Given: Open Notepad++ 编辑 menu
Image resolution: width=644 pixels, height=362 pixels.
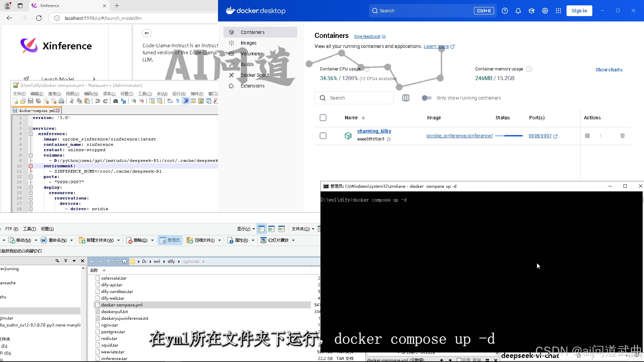Looking at the screenshot, I should tap(37, 94).
